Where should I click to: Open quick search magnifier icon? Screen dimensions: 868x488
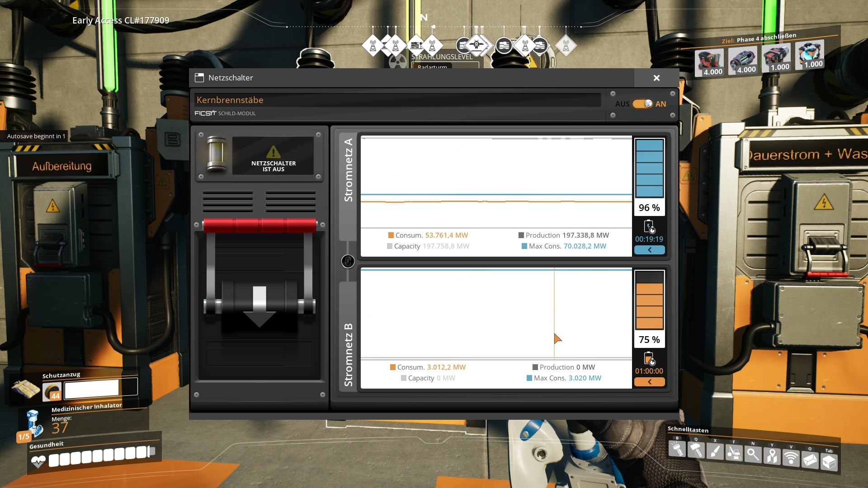[753, 455]
